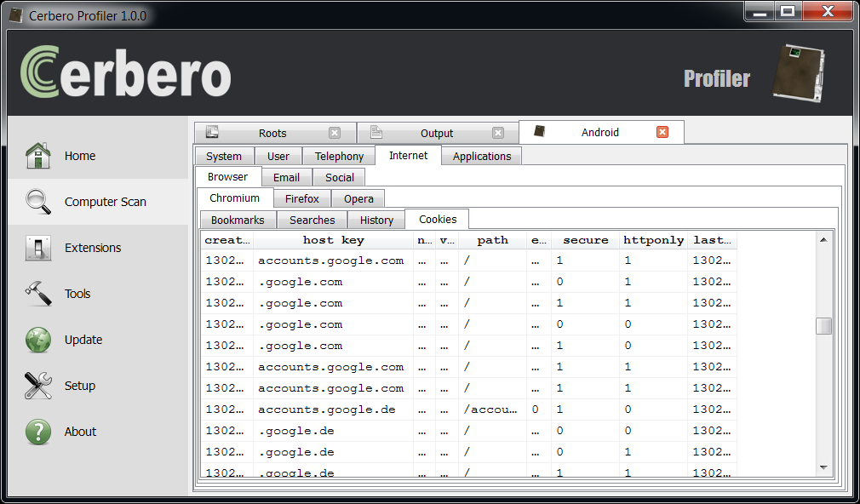Select .google.com row with secure 1, httponly 1
This screenshot has height=504, width=860.
point(468,303)
